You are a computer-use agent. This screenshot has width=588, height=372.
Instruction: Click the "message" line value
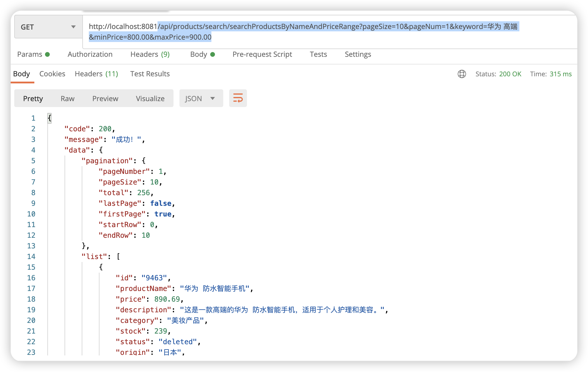[126, 140]
